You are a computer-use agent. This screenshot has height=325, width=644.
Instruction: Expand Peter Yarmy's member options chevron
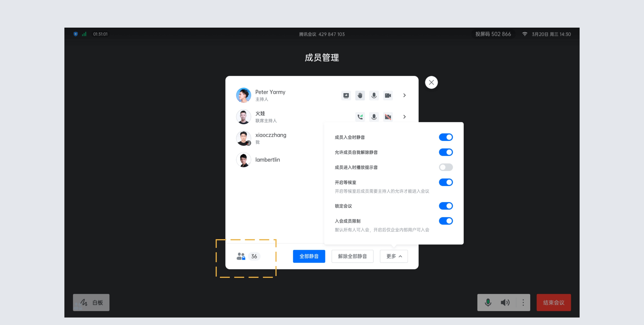(x=405, y=95)
